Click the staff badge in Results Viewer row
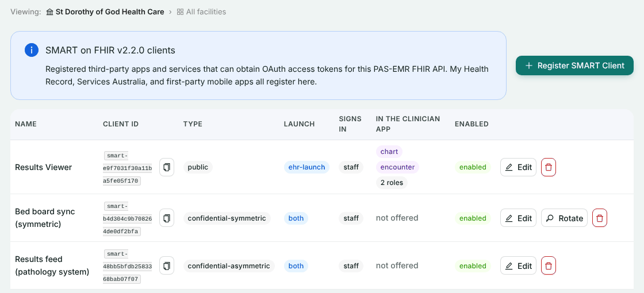This screenshot has width=644, height=293. click(351, 167)
